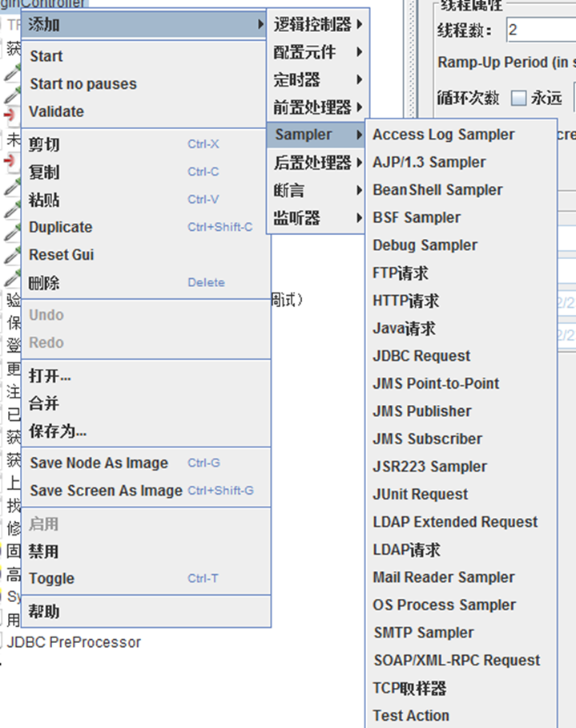Expand the 配置元件 submenu
This screenshot has width=576, height=728.
point(318,52)
